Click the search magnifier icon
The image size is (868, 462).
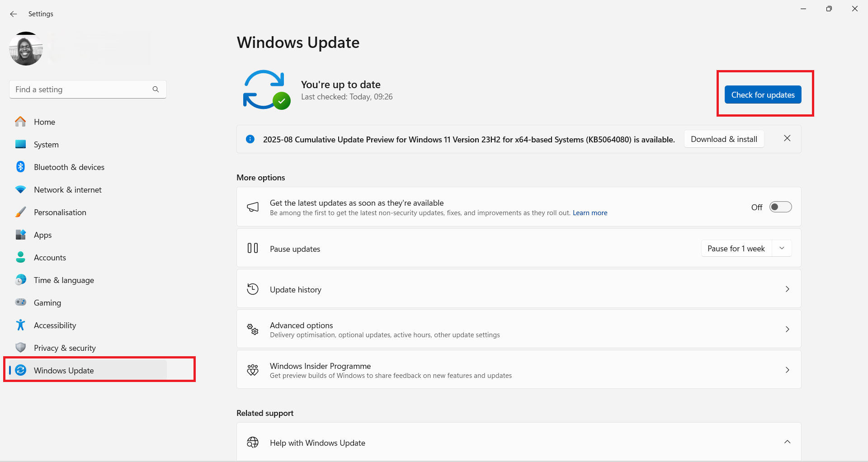pos(156,90)
